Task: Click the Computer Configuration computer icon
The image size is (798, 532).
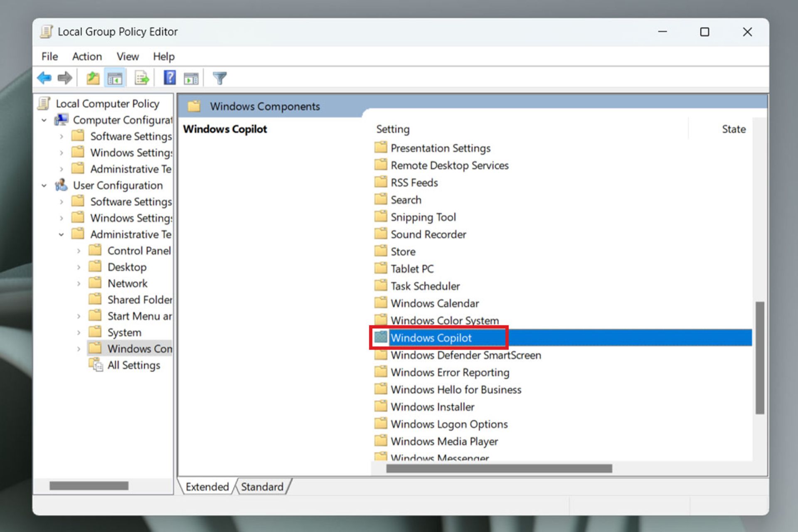Action: pyautogui.click(x=62, y=120)
